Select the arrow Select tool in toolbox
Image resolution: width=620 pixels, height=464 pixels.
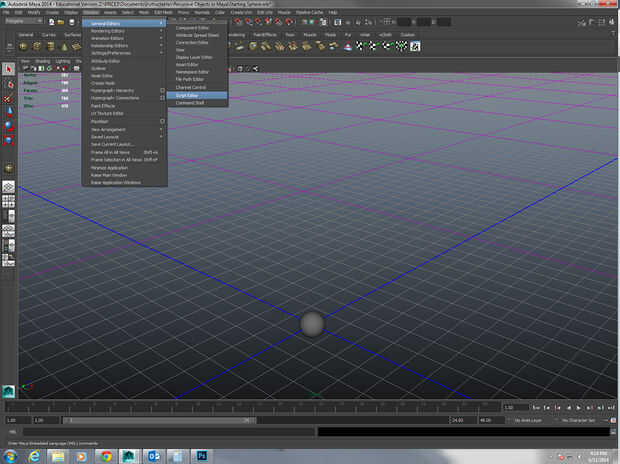8,69
